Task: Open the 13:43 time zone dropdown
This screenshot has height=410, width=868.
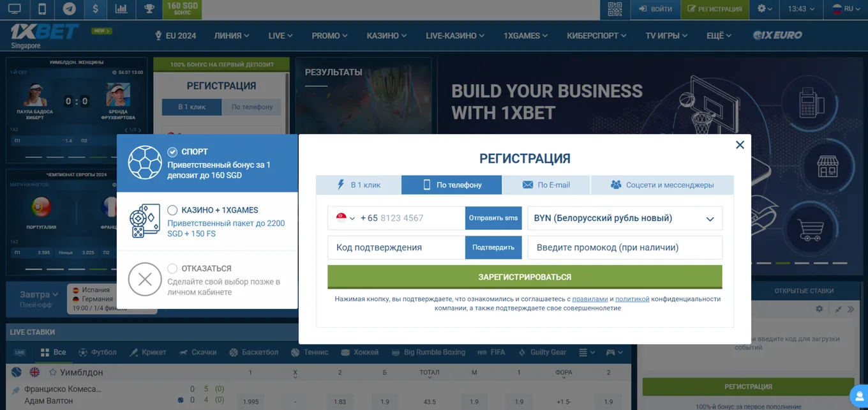Action: pos(802,9)
